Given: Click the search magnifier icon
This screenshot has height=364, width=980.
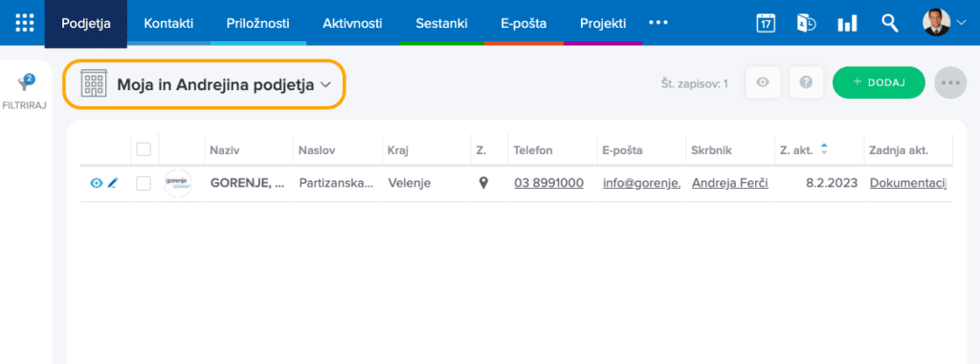Looking at the screenshot, I should pyautogui.click(x=889, y=23).
